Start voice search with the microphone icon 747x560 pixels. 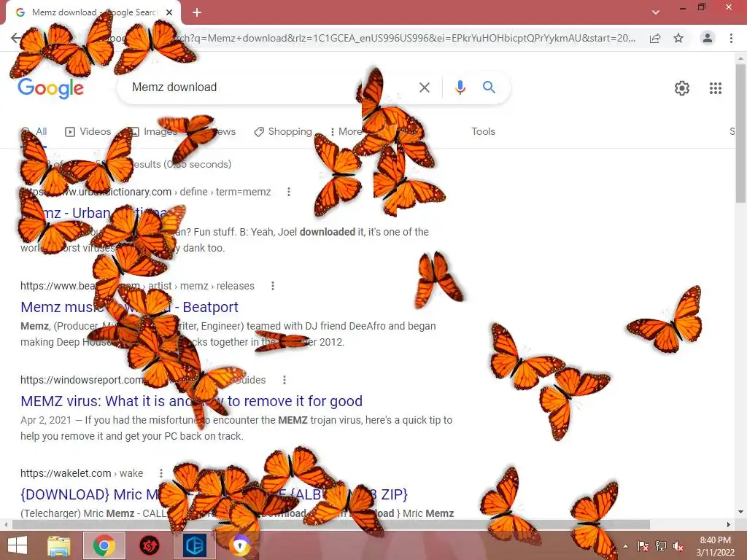point(460,87)
